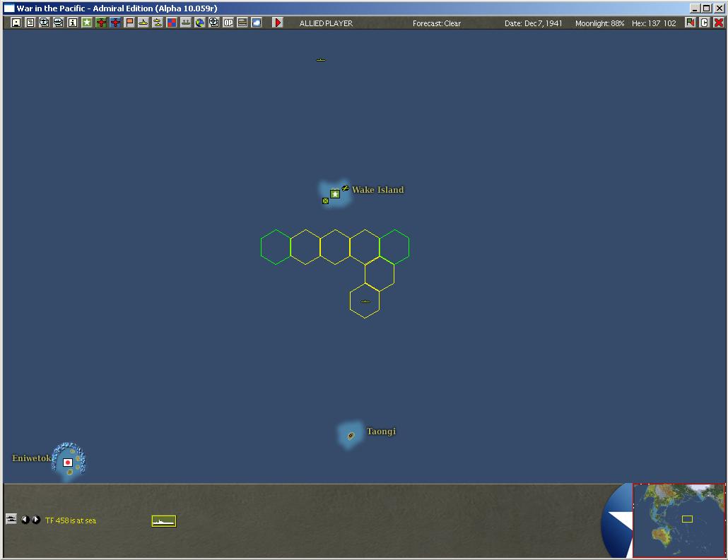Click the red arrow end turn button
Screen dimensions: 728x560
tap(278, 23)
